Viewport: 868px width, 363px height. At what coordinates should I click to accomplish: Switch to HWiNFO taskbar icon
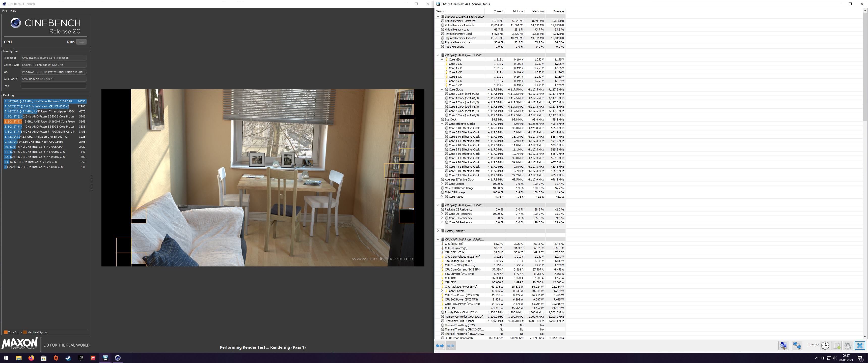(105, 358)
